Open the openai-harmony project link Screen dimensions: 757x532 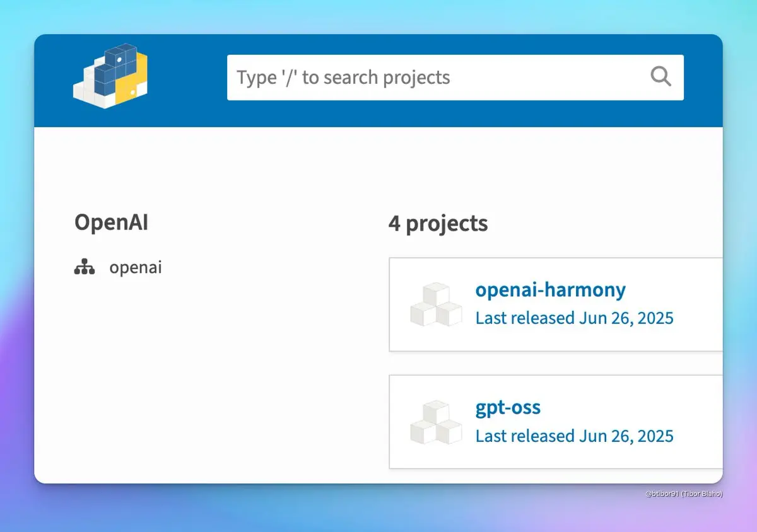click(550, 289)
